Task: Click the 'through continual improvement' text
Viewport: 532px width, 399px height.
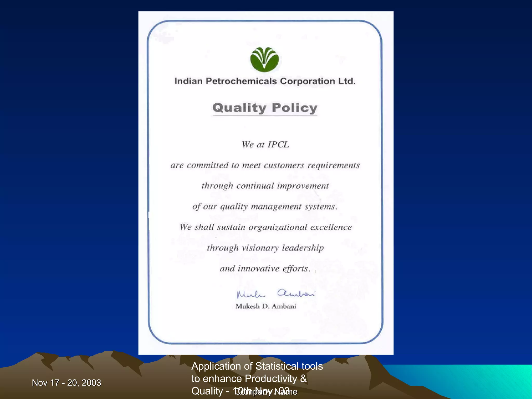Action: point(265,186)
